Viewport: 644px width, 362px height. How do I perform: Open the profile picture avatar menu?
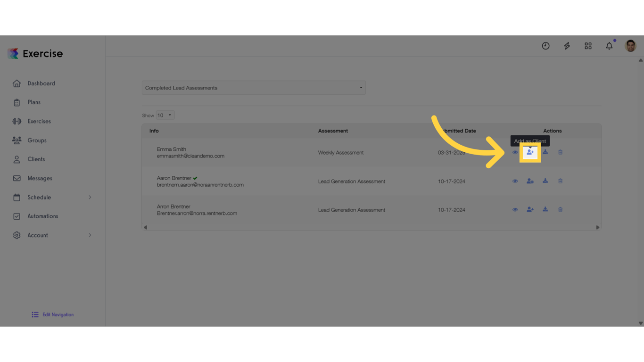pyautogui.click(x=630, y=46)
